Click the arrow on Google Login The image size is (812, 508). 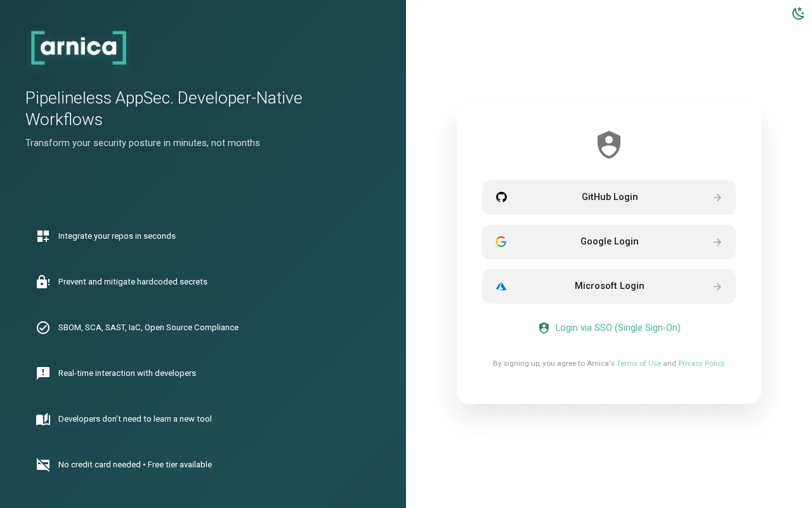coord(717,242)
